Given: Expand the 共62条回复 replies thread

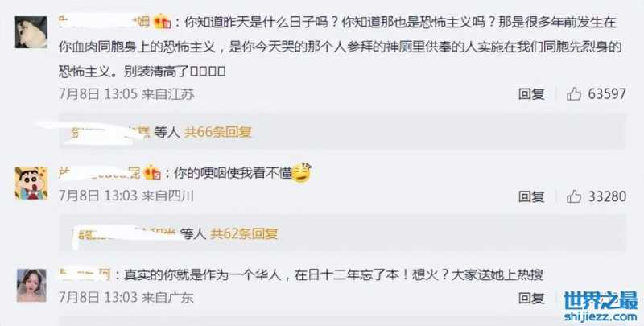Looking at the screenshot, I should 244,234.
